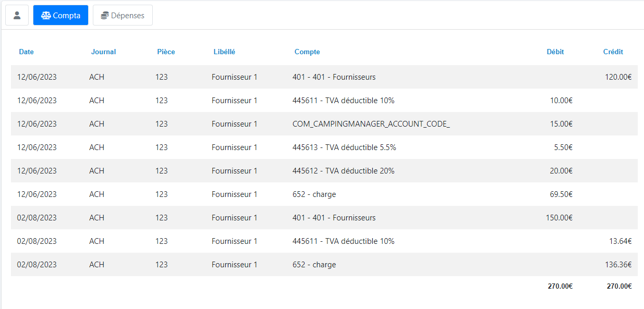Click the 136.36€ credit entry
Viewport: 644px width, 309px height.
618,265
